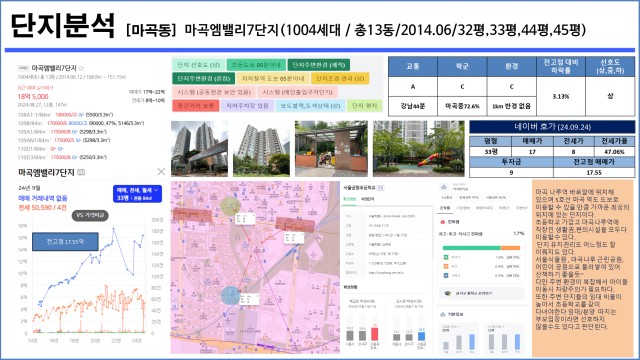Click the yellow circle marker on the map
Screen dimensions: 640x360
[x=230, y=206]
